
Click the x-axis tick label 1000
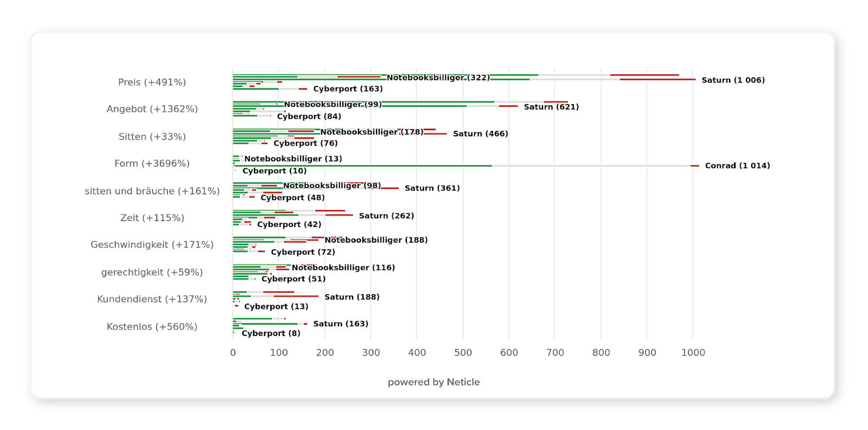click(x=693, y=353)
